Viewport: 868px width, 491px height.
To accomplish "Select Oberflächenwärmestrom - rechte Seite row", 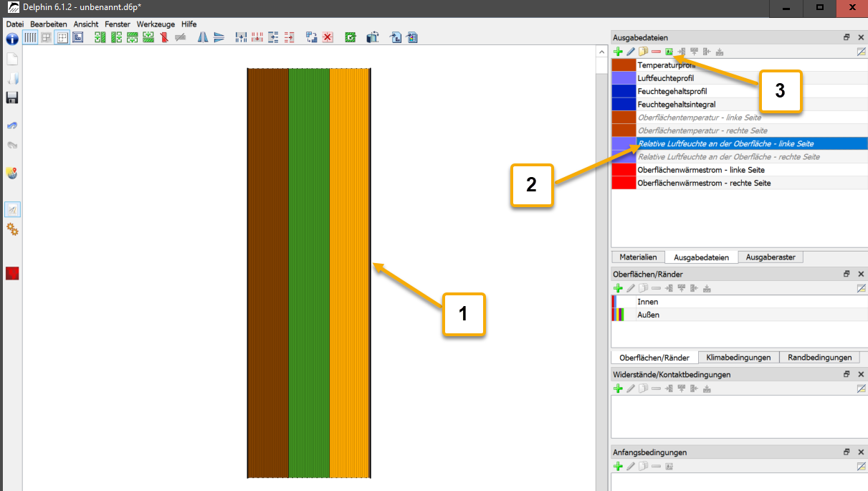I will [x=739, y=183].
